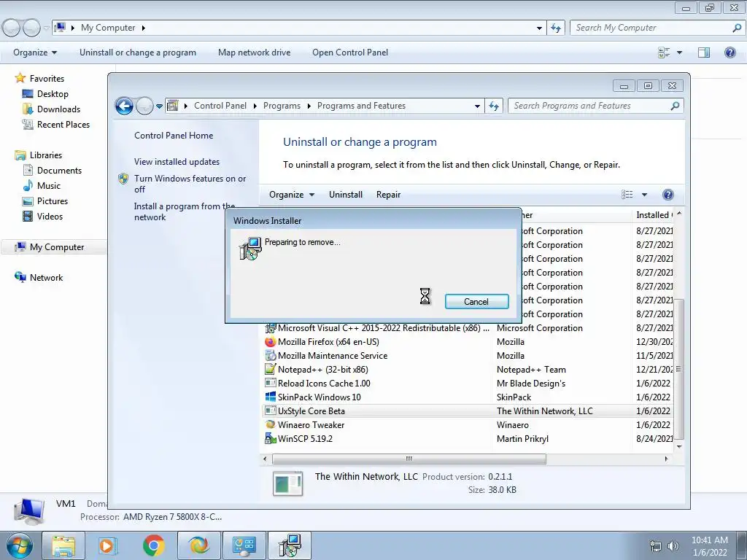Click Open Control Panel in My Computer toolbar
The height and width of the screenshot is (560, 747).
click(350, 52)
